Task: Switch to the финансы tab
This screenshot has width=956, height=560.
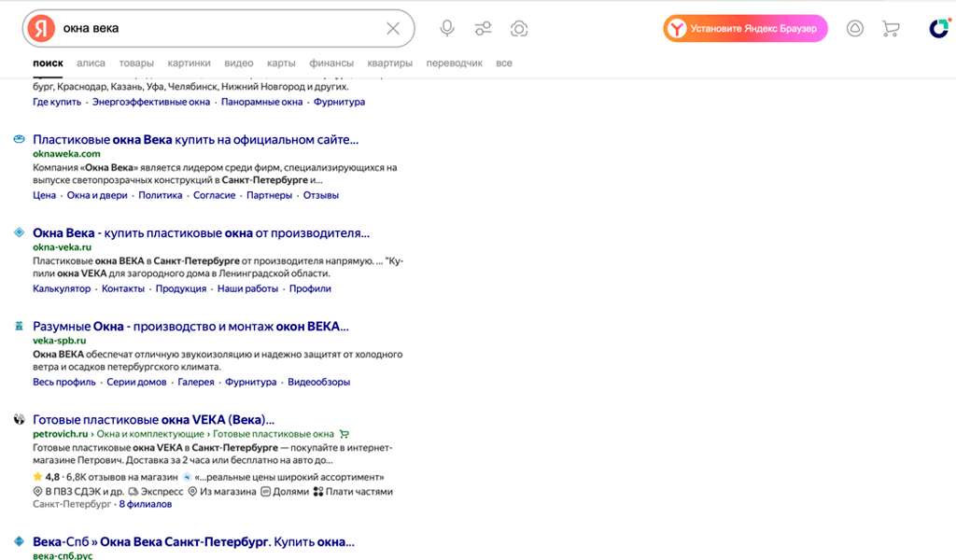Action: pyautogui.click(x=331, y=63)
